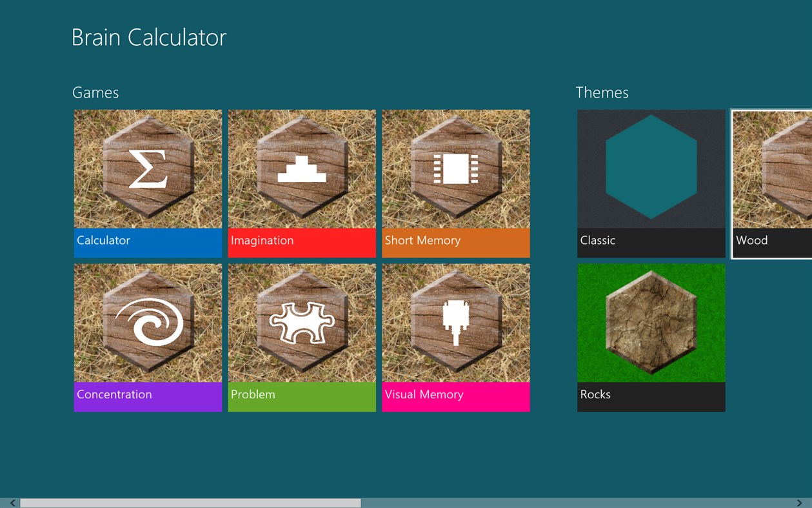
Task: Select the swirl icon on Concentration tile
Action: tap(148, 321)
